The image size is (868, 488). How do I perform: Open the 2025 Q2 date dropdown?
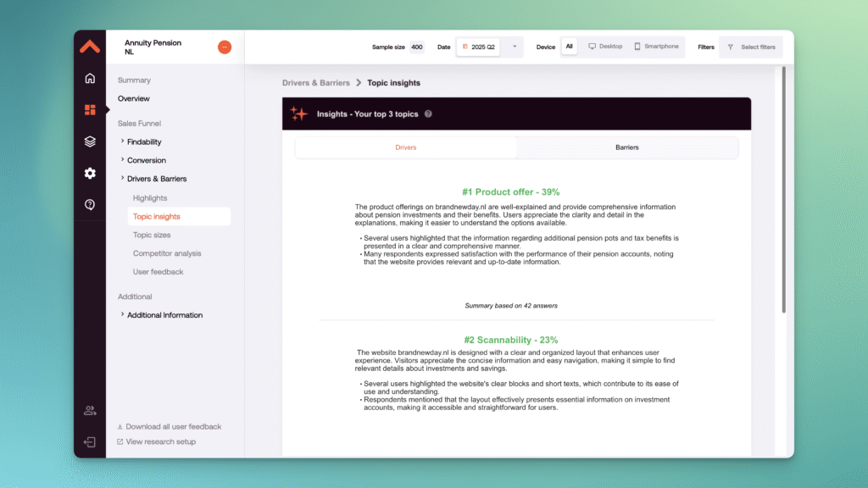[489, 47]
